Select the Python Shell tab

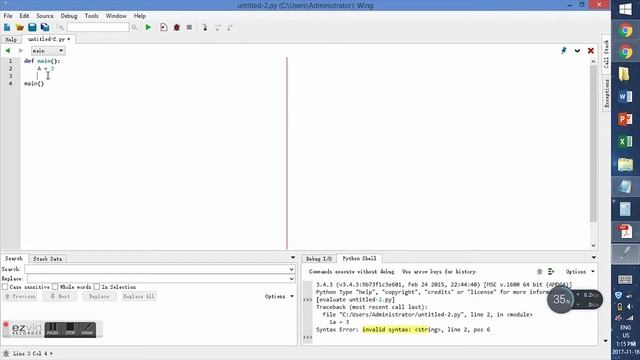click(x=359, y=258)
